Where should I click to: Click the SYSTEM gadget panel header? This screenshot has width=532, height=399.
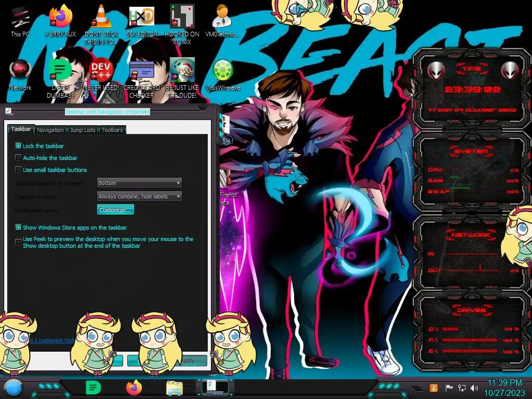(x=472, y=151)
